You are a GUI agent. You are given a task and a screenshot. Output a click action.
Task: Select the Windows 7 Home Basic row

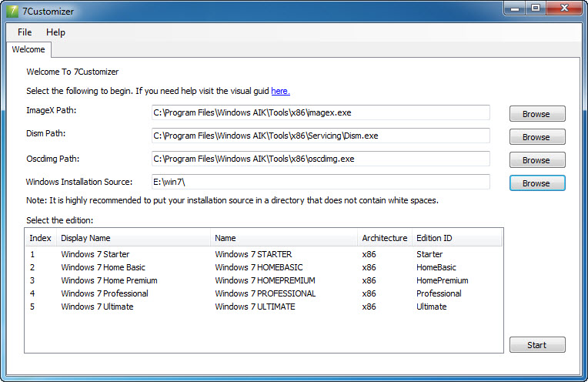tap(264, 267)
